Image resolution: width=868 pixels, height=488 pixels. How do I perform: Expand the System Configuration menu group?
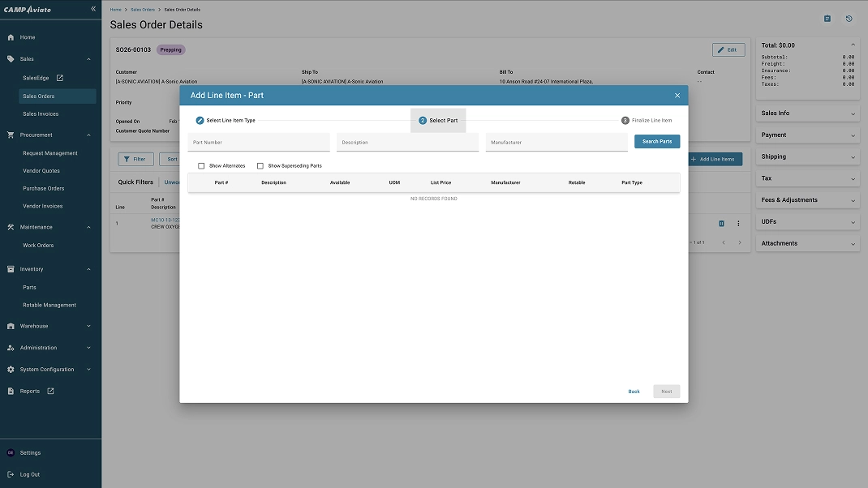88,369
